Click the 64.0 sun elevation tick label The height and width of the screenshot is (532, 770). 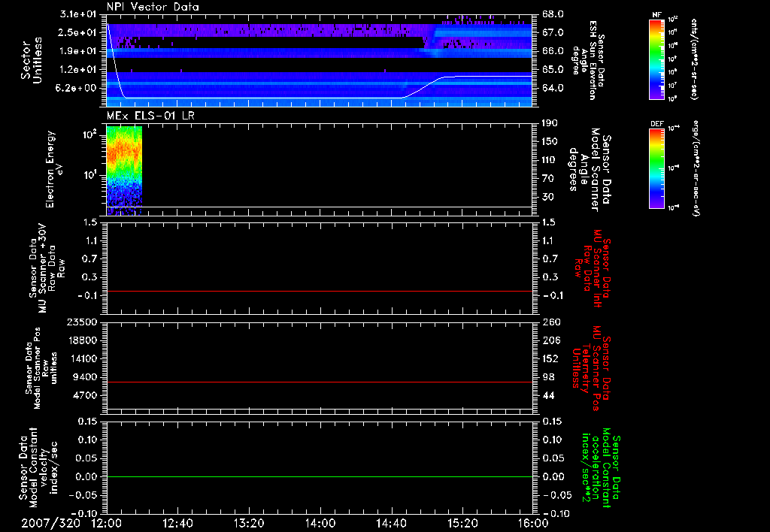553,89
